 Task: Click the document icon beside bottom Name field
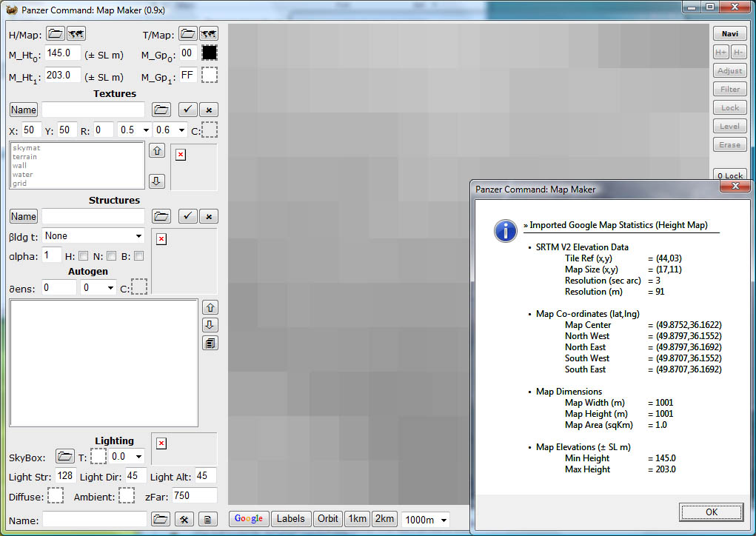(x=208, y=519)
